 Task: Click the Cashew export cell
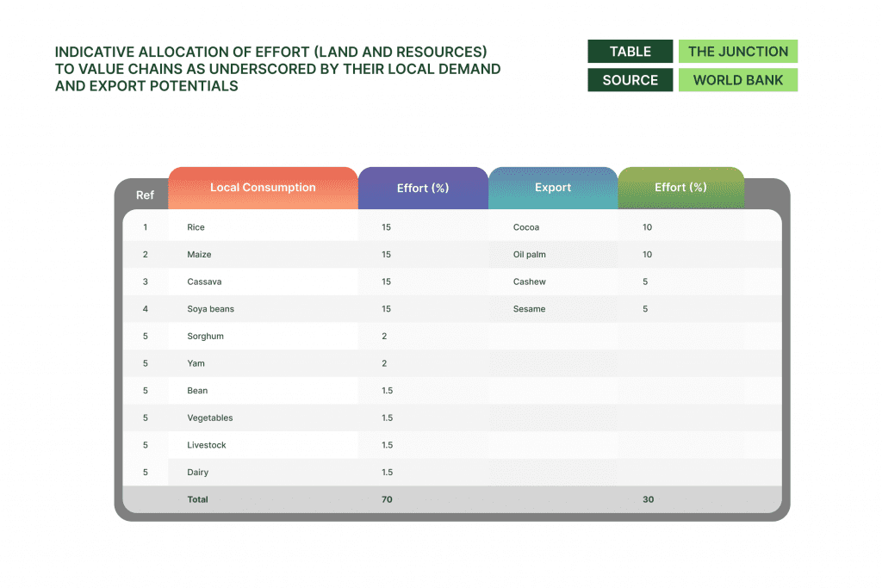click(530, 282)
